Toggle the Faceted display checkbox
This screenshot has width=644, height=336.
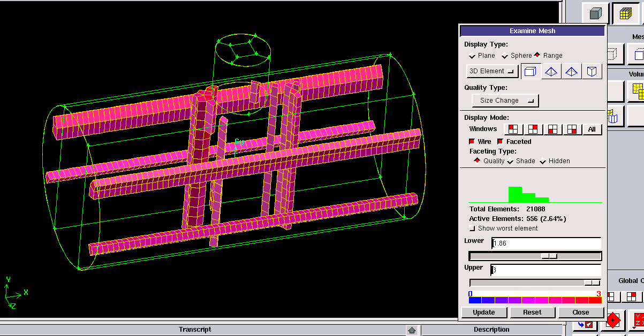click(x=500, y=142)
